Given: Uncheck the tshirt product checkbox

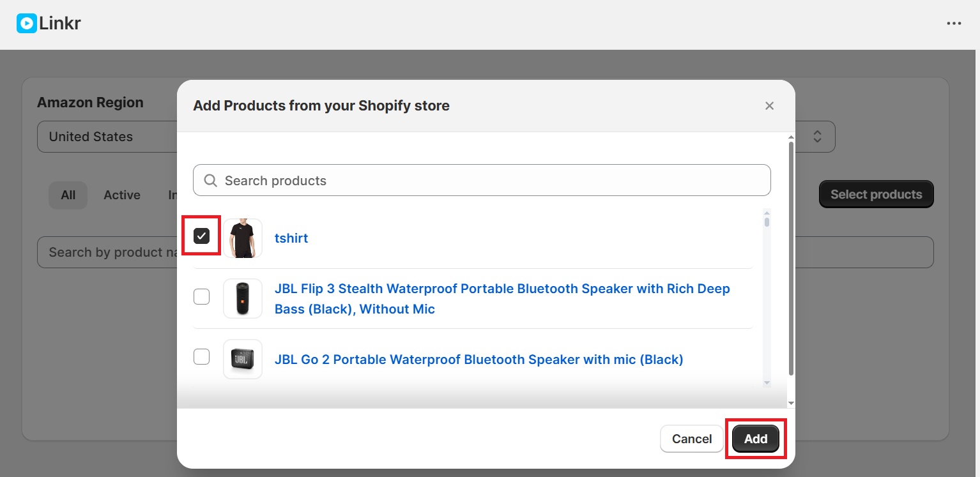Looking at the screenshot, I should (x=201, y=236).
